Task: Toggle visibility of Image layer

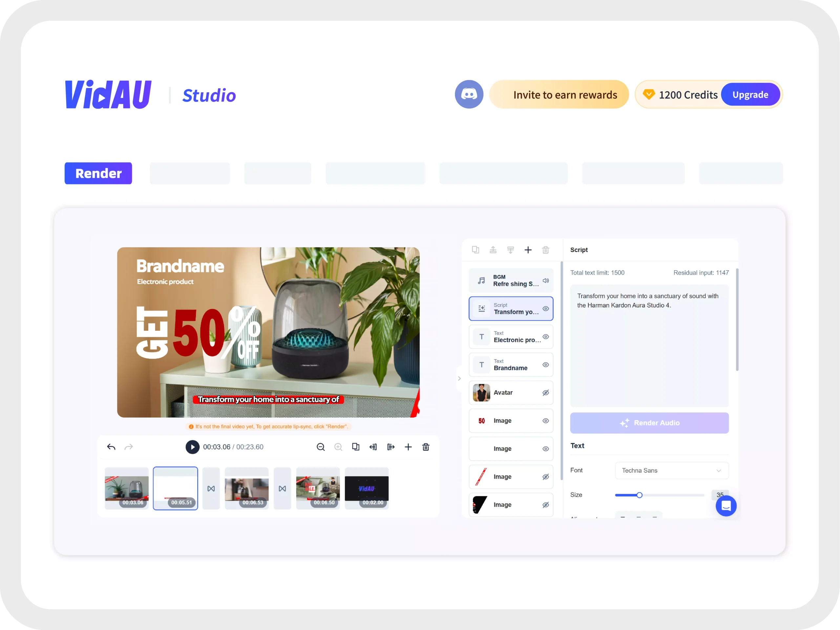Action: pos(545,420)
